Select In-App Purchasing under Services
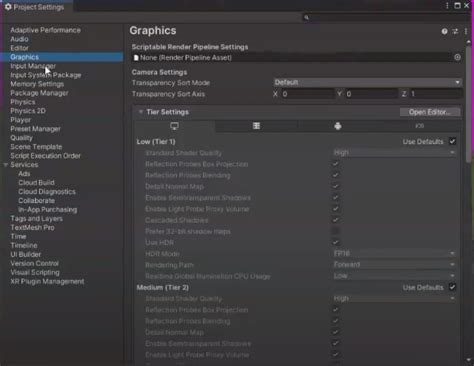 pyautogui.click(x=48, y=210)
